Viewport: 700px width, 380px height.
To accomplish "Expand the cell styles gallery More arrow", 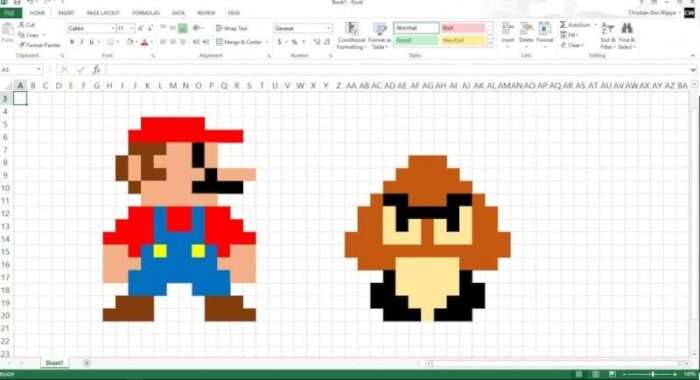I will 490,44.
